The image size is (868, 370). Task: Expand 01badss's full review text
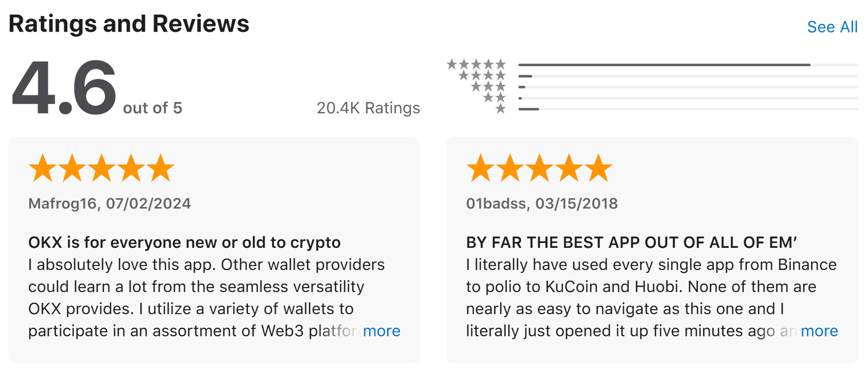point(819,331)
